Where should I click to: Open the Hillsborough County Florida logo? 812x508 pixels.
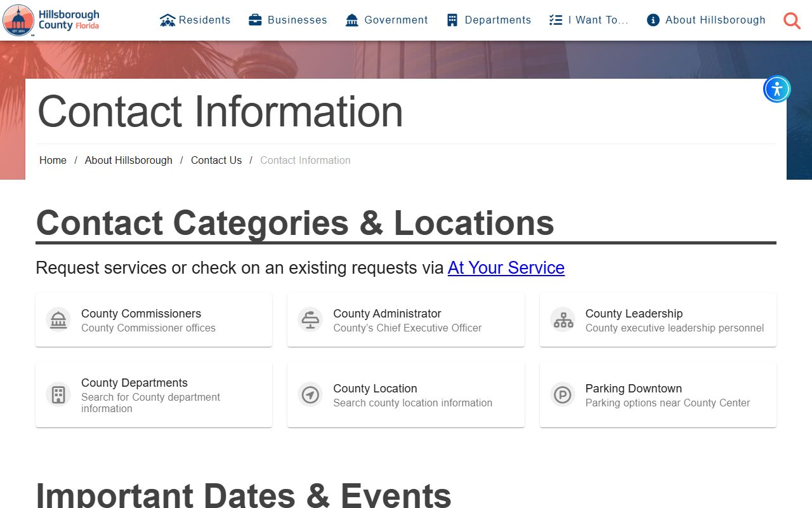[52, 20]
